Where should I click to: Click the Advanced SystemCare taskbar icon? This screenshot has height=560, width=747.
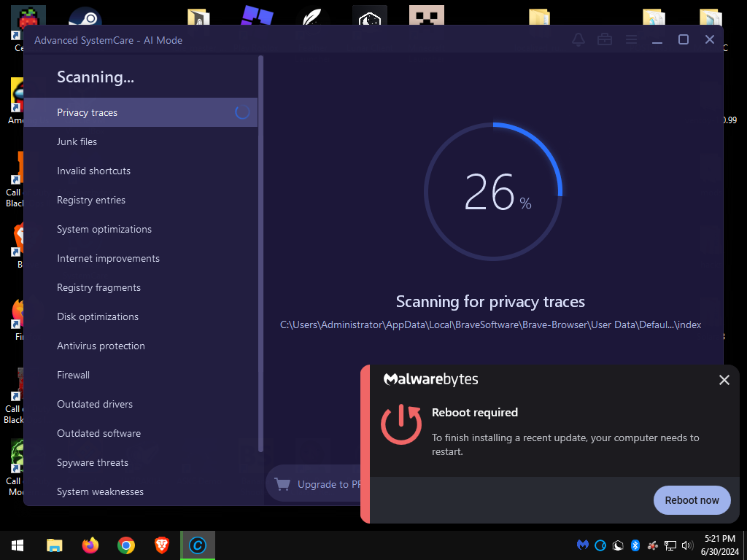point(197,545)
